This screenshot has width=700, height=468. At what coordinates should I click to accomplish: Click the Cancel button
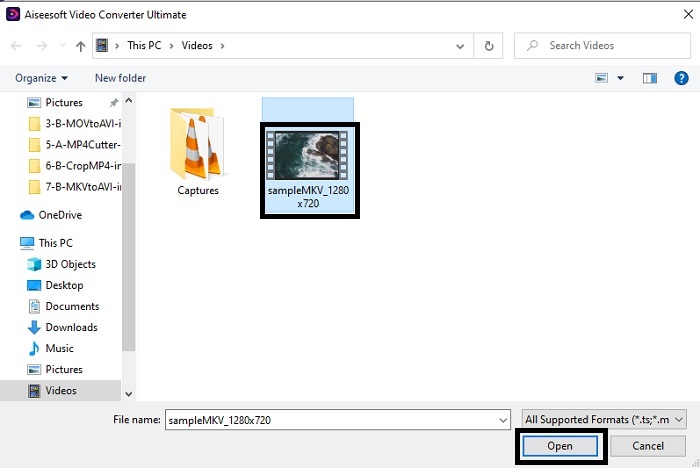pos(648,446)
